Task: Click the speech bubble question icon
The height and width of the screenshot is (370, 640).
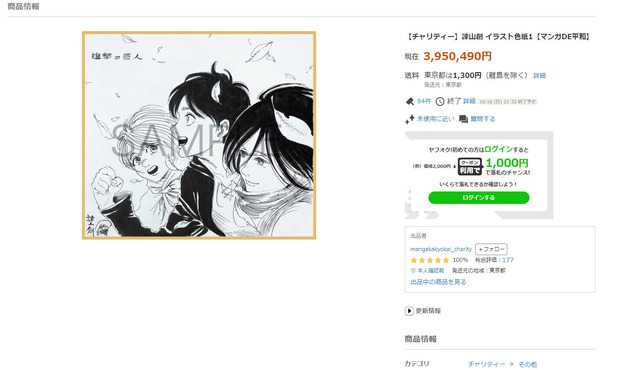Action: 463,119
